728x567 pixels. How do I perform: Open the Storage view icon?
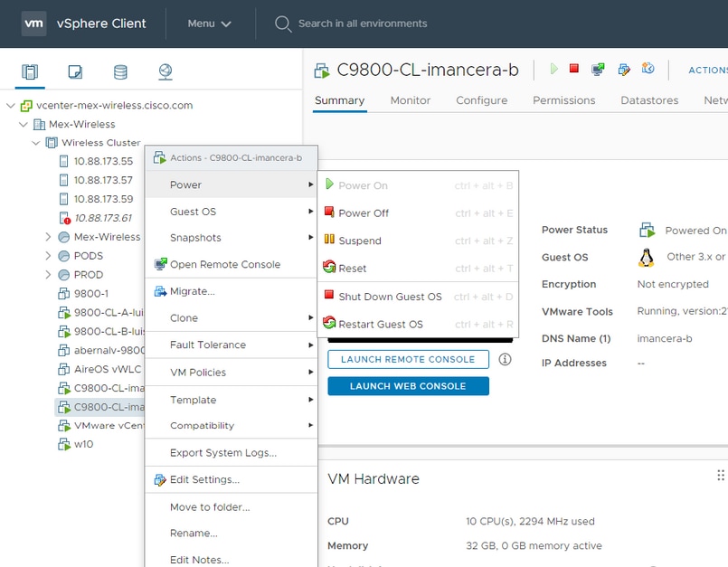120,72
